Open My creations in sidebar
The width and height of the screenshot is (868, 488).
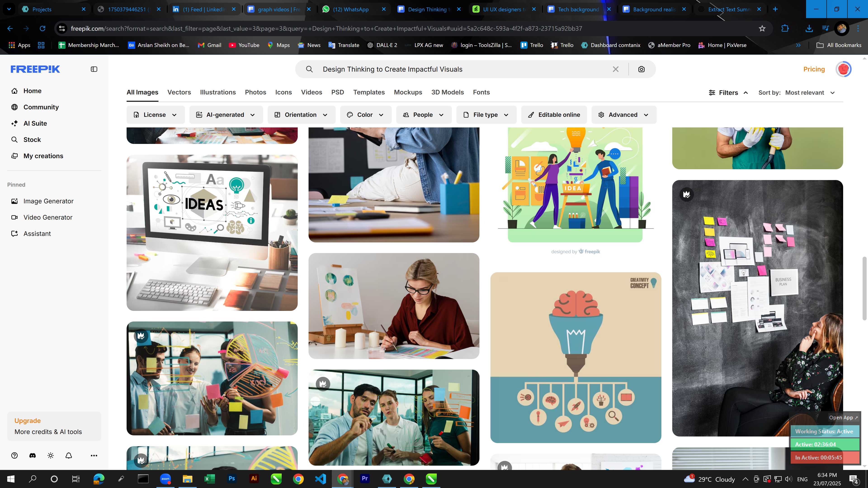tap(43, 156)
